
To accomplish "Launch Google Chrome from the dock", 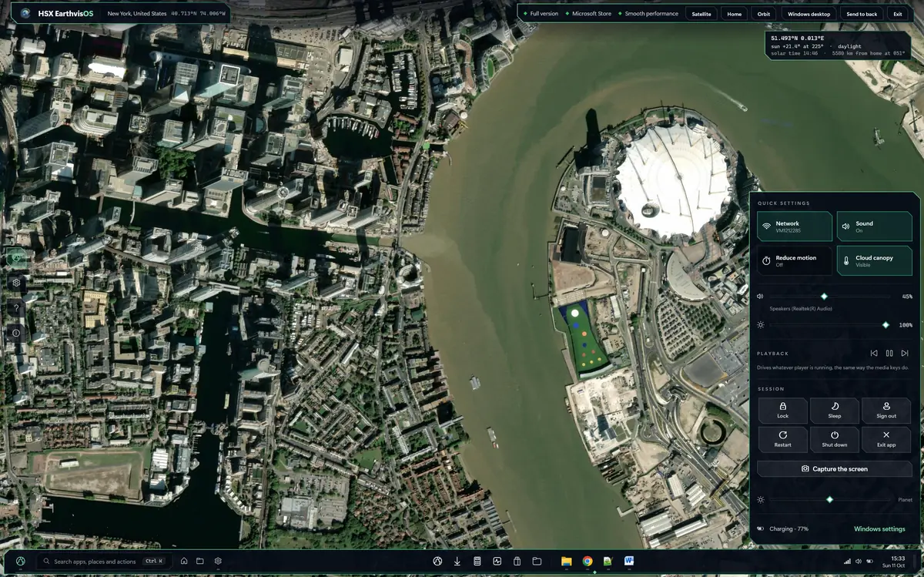I will (588, 561).
